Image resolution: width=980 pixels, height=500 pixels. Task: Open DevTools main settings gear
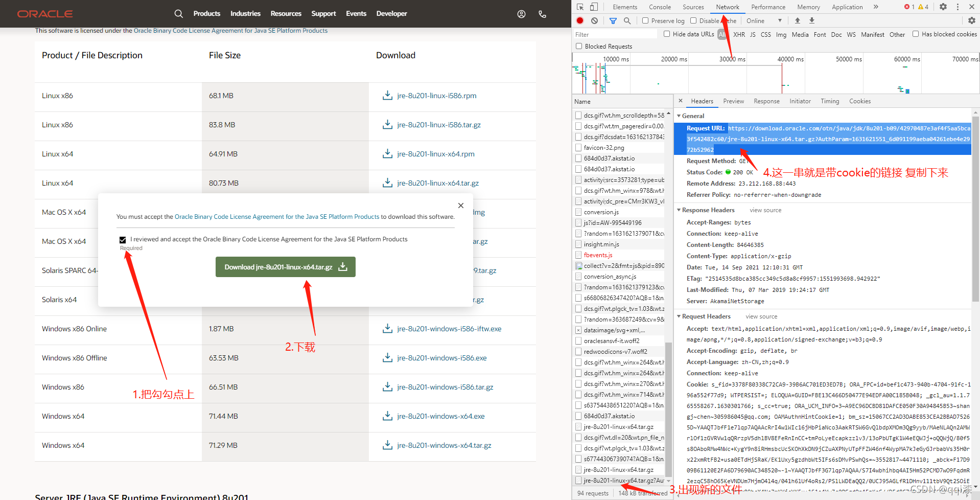[x=943, y=7]
